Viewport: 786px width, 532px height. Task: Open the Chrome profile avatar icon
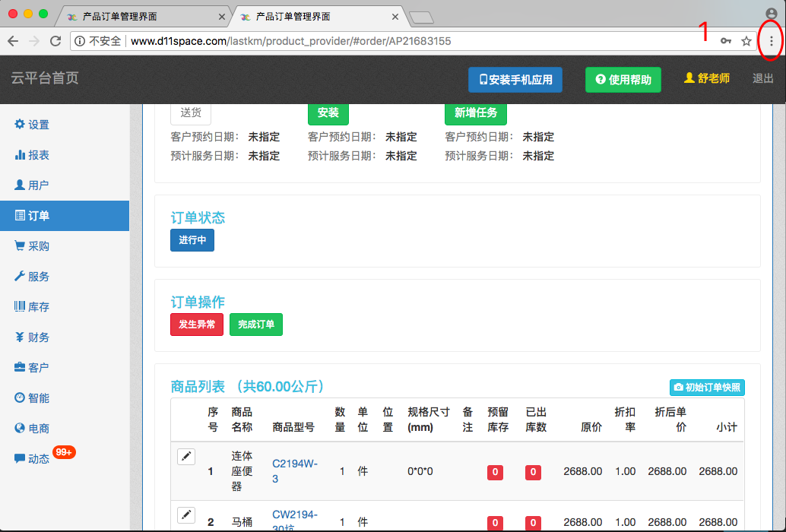click(772, 14)
